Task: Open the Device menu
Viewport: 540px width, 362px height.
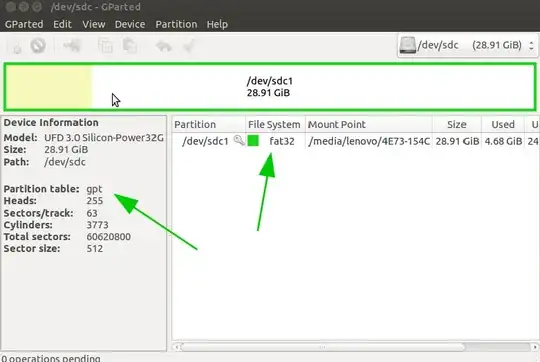Action: 130,24
